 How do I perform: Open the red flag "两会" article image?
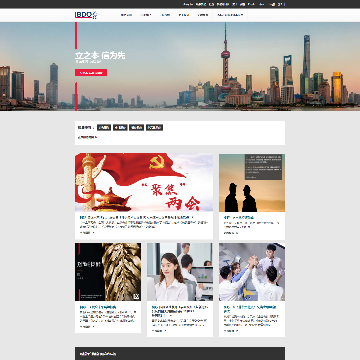click(x=144, y=182)
